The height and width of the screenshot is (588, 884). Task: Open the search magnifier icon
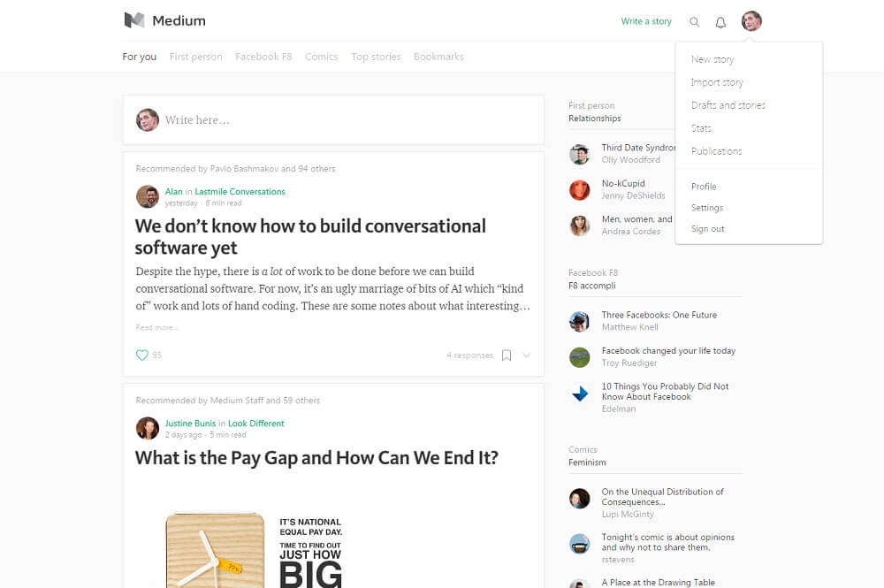[695, 22]
